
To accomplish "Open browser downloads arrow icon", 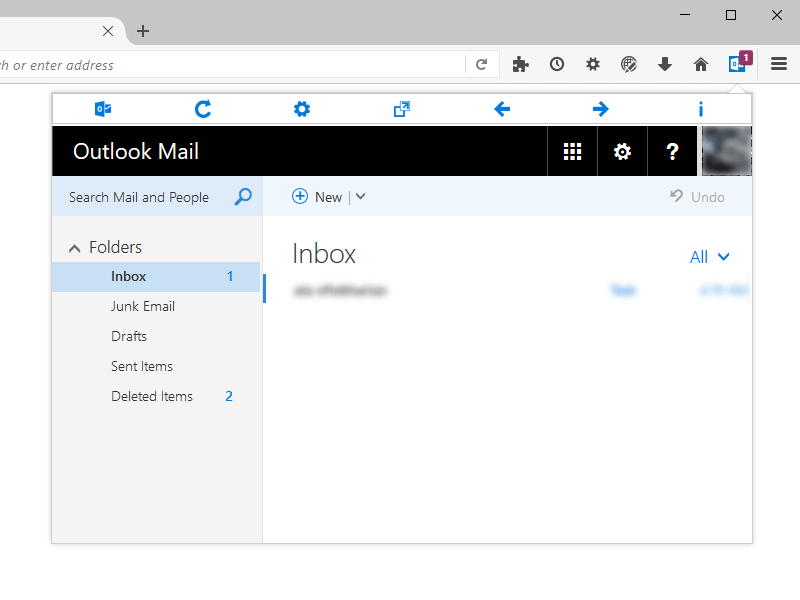I will coord(665,64).
